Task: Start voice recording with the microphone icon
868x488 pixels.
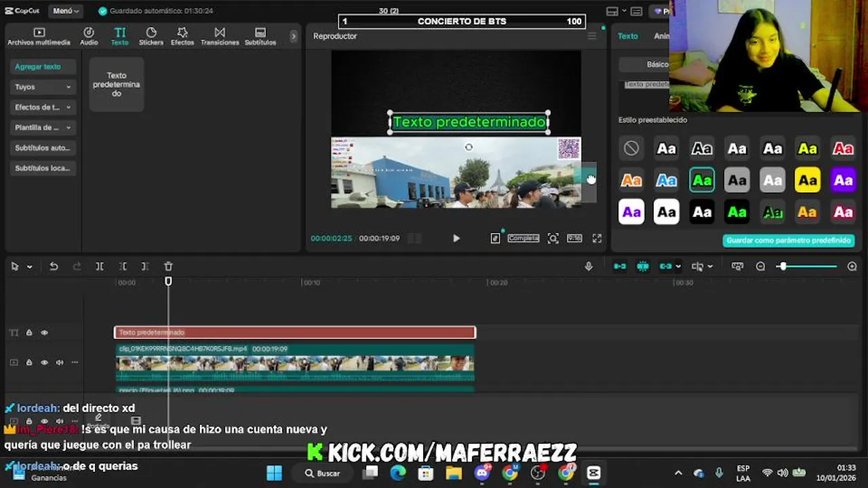Action: (589, 266)
